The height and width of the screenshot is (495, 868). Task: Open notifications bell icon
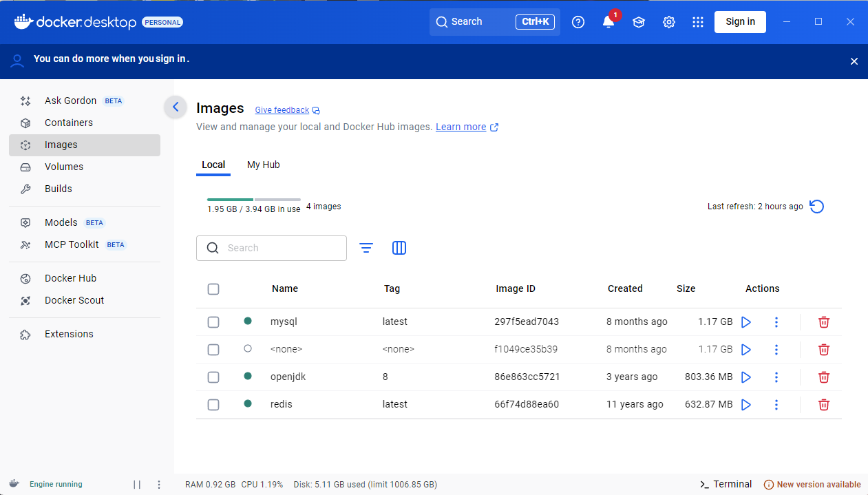pyautogui.click(x=608, y=22)
